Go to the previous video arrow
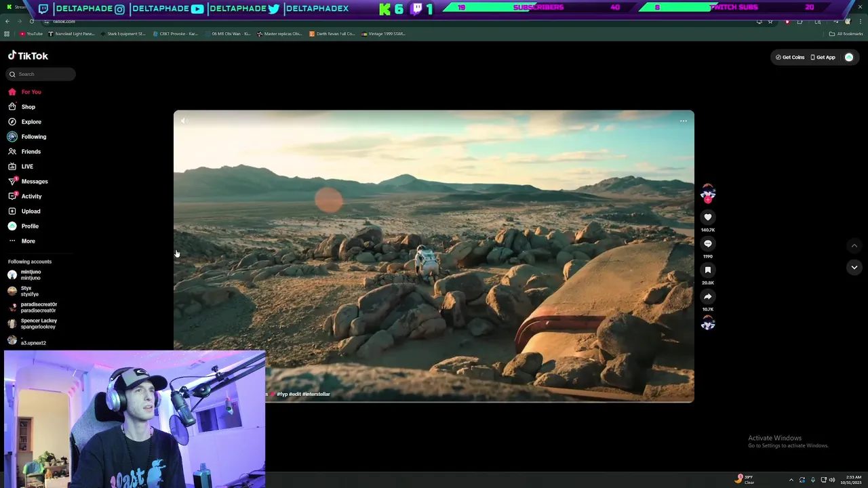Image resolution: width=868 pixels, height=488 pixels. [854, 245]
